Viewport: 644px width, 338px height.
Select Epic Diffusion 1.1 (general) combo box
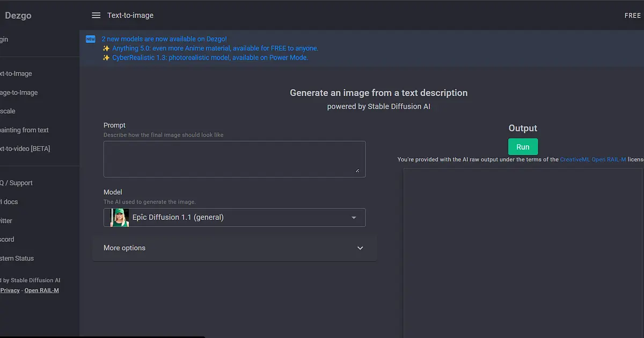[x=235, y=217]
